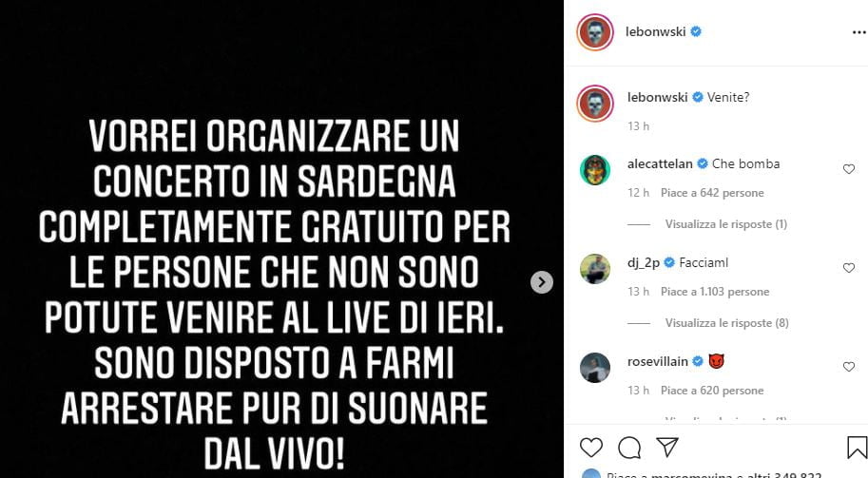This screenshot has width=868, height=478.
Task: Go to next slide with arrow button
Action: [541, 282]
